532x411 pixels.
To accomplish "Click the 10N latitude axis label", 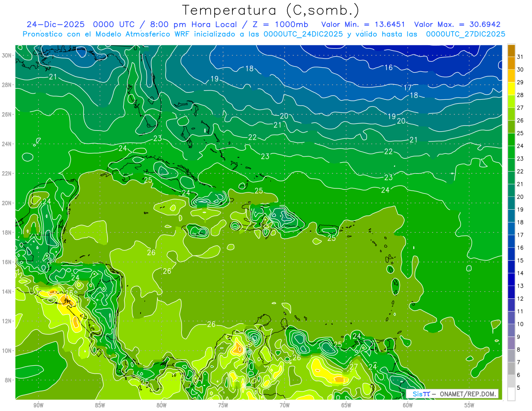I will tap(8, 350).
